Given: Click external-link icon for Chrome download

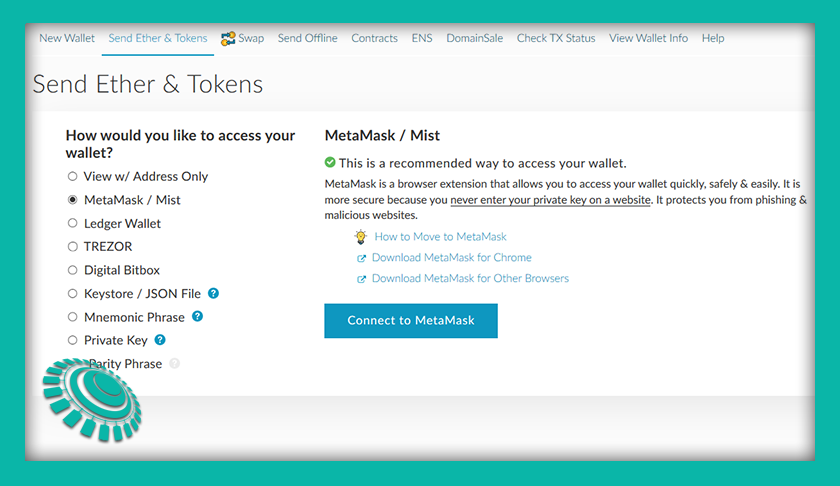Looking at the screenshot, I should click(x=362, y=258).
